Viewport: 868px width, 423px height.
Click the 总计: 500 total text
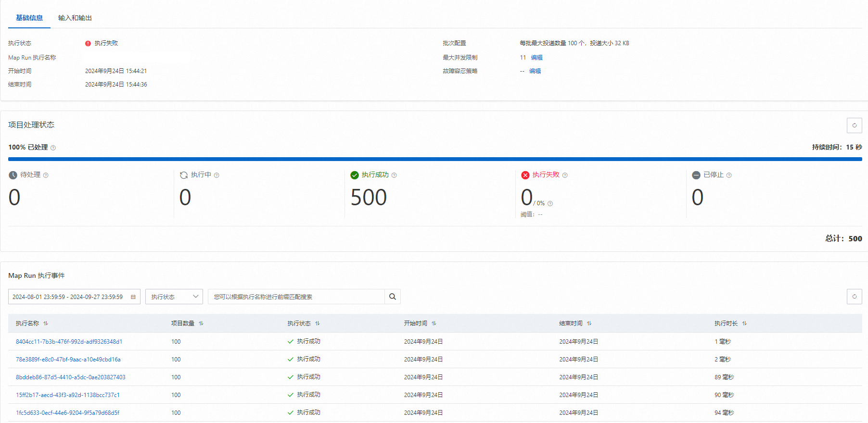tap(844, 238)
